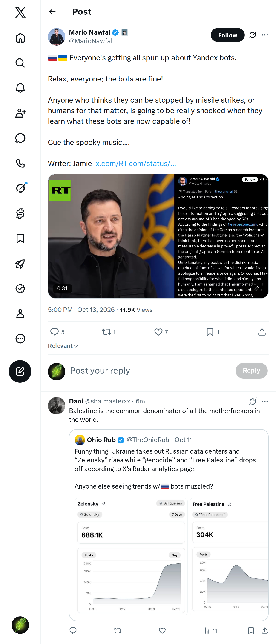This screenshot has width=276, height=644.
Task: Open more options on Mario's post
Action: 265,35
